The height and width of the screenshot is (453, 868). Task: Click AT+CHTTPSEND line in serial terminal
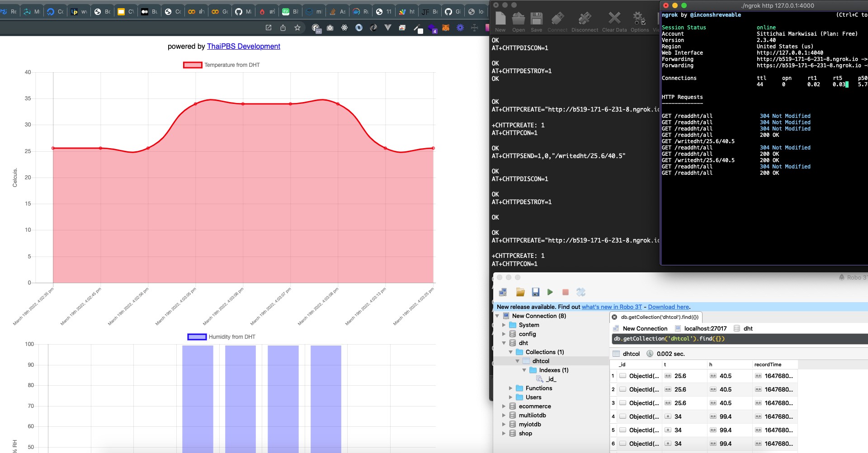click(558, 156)
